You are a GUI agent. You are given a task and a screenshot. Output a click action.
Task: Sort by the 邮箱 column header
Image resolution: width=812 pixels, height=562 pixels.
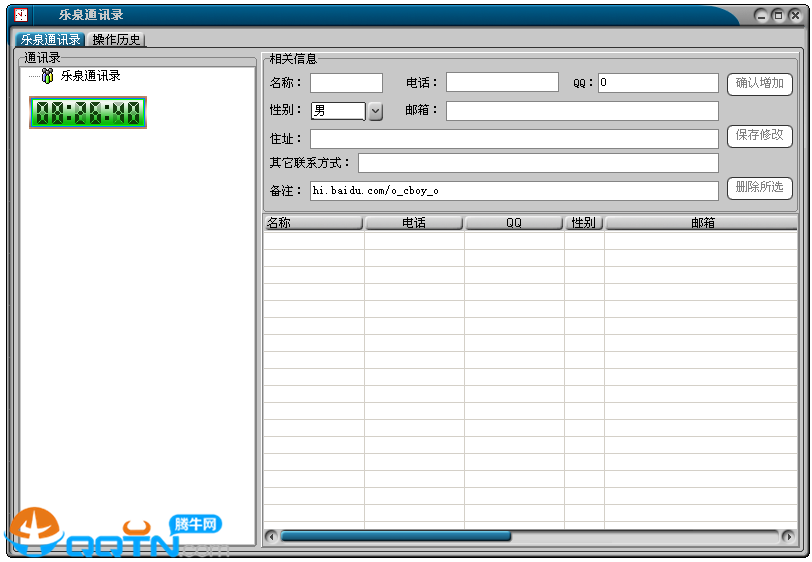tap(701, 223)
